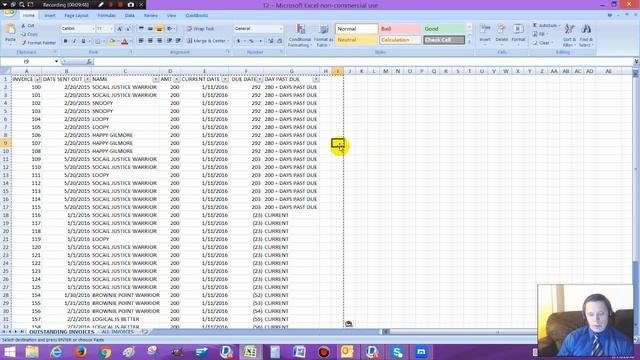Open the Format as Table gallery
Screen dimensions: 640x360
pos(323,35)
